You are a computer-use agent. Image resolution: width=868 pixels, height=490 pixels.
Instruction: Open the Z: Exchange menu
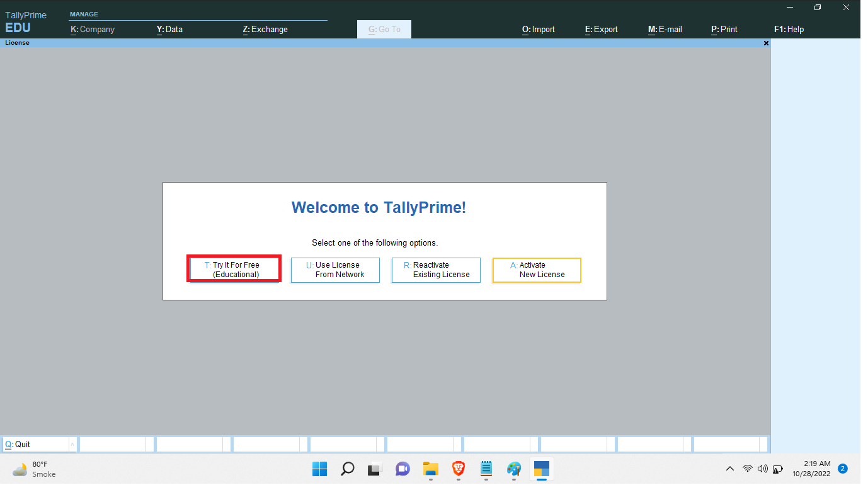[x=265, y=29]
